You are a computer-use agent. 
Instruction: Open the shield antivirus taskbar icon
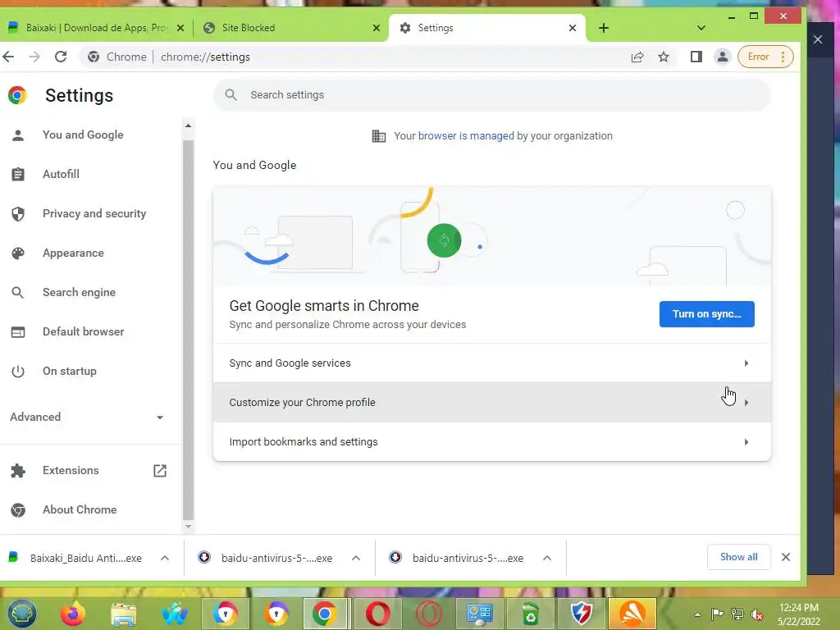(581, 614)
